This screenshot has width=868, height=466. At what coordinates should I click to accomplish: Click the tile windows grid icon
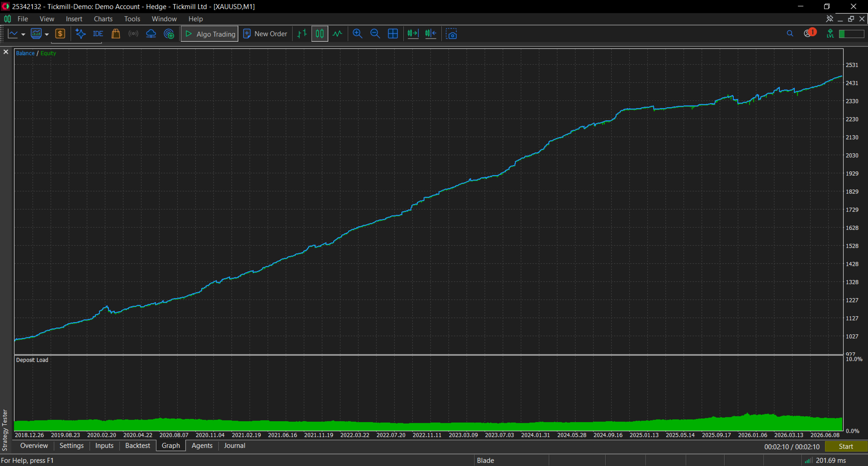coord(393,34)
